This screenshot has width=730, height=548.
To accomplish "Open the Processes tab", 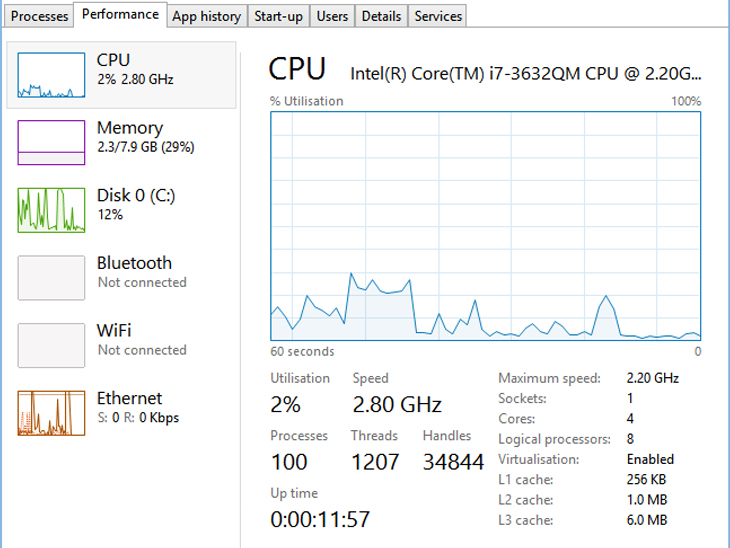I will click(x=40, y=16).
